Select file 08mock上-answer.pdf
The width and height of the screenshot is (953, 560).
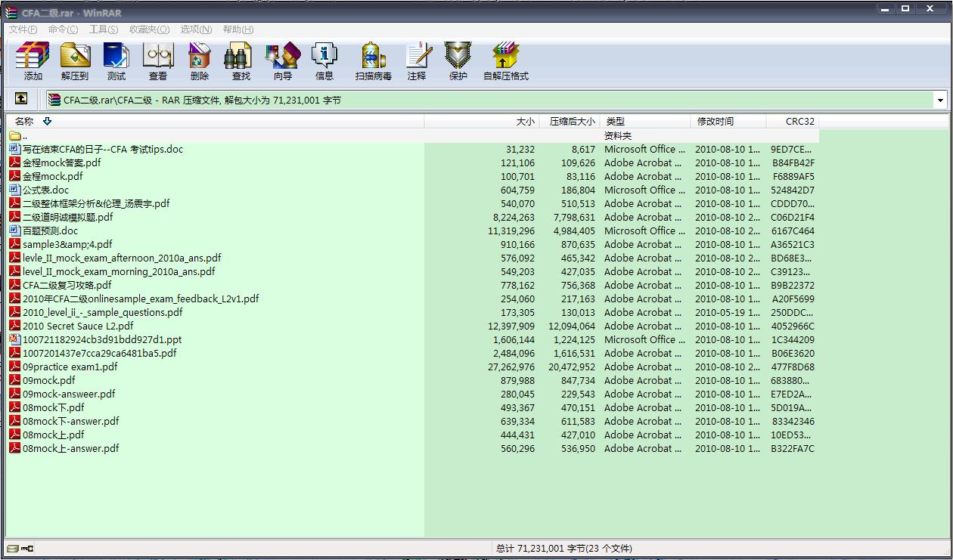pos(71,448)
